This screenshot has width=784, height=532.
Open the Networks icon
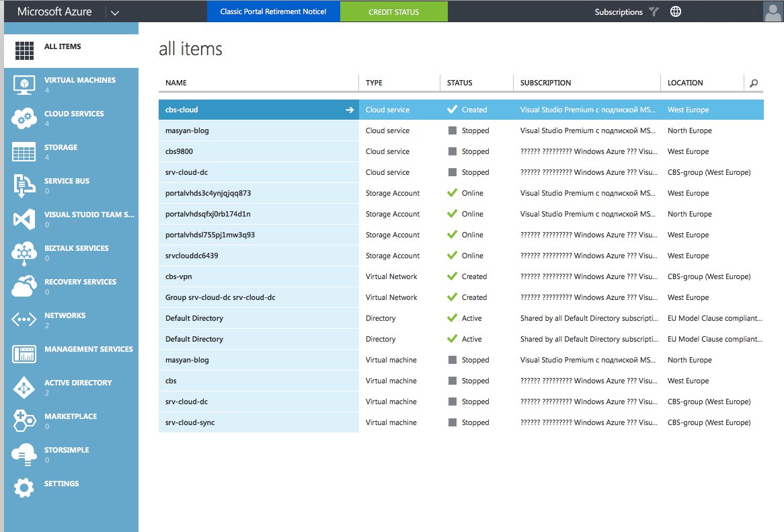click(x=24, y=319)
